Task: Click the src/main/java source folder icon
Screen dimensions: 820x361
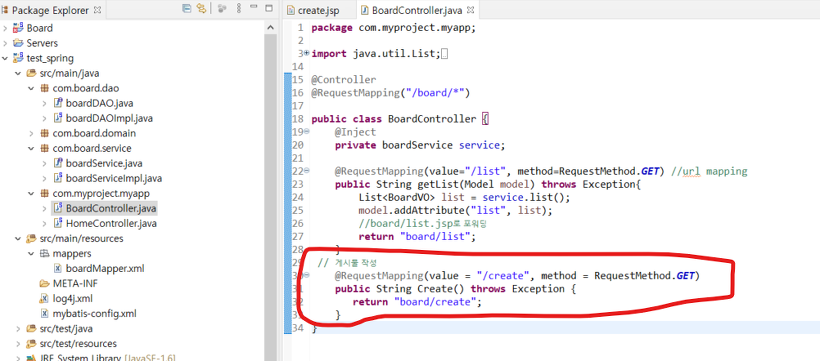Action: 31,73
